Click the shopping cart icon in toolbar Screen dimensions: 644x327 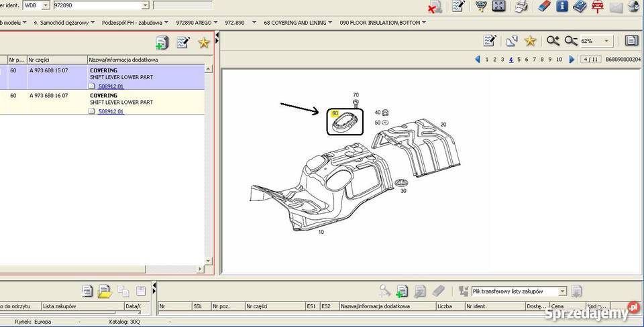pyautogui.click(x=480, y=6)
